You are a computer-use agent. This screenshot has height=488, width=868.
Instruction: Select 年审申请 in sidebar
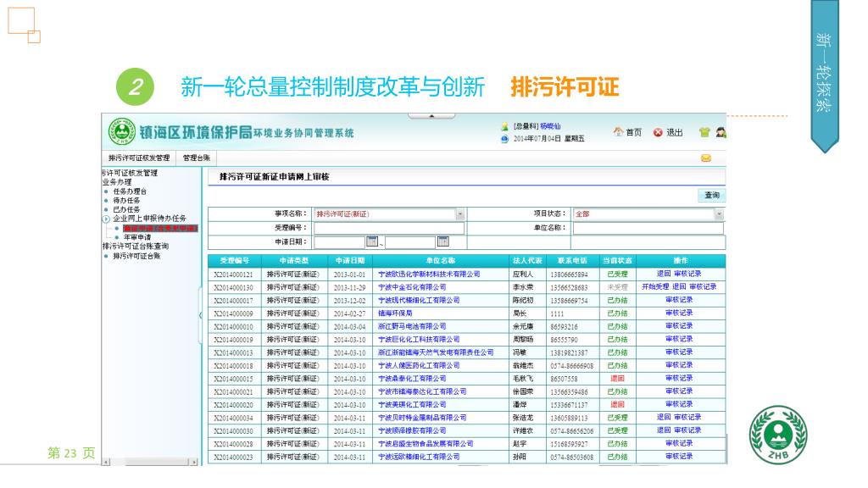pos(136,237)
